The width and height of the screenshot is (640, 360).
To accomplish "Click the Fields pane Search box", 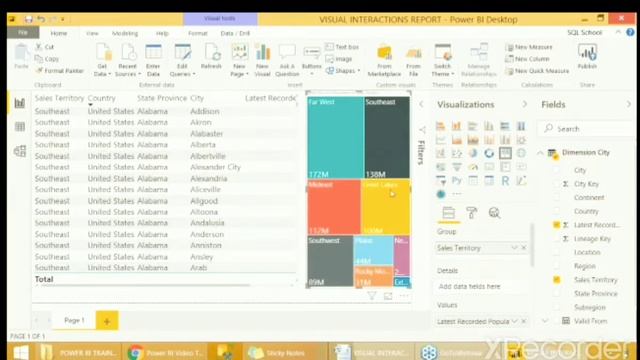I will click(x=588, y=129).
